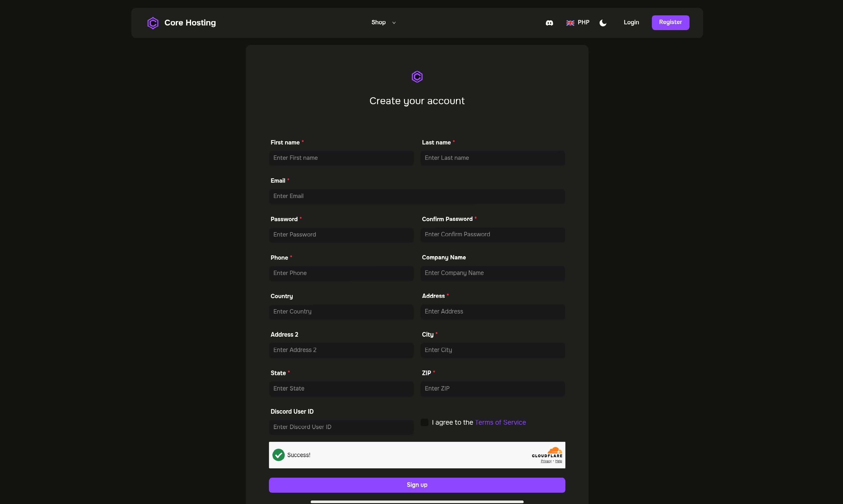Screen dimensions: 843x504
Task: Select the State input field
Action: point(341,388)
